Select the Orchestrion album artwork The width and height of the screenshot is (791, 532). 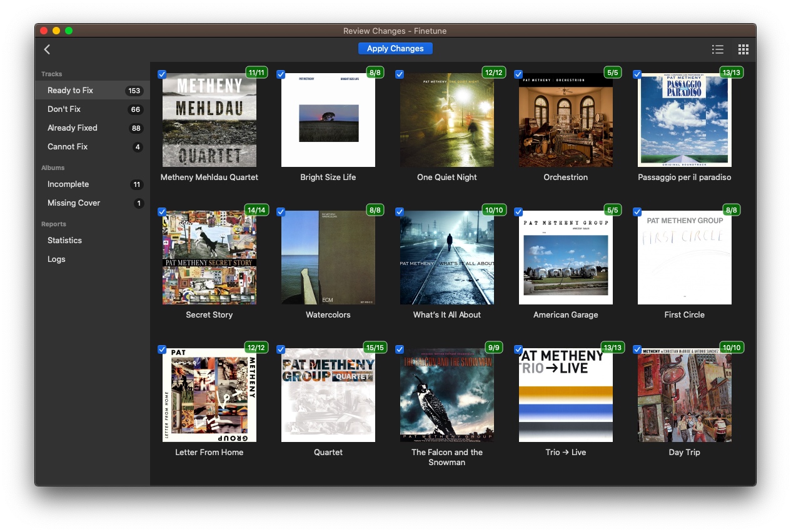(x=566, y=120)
